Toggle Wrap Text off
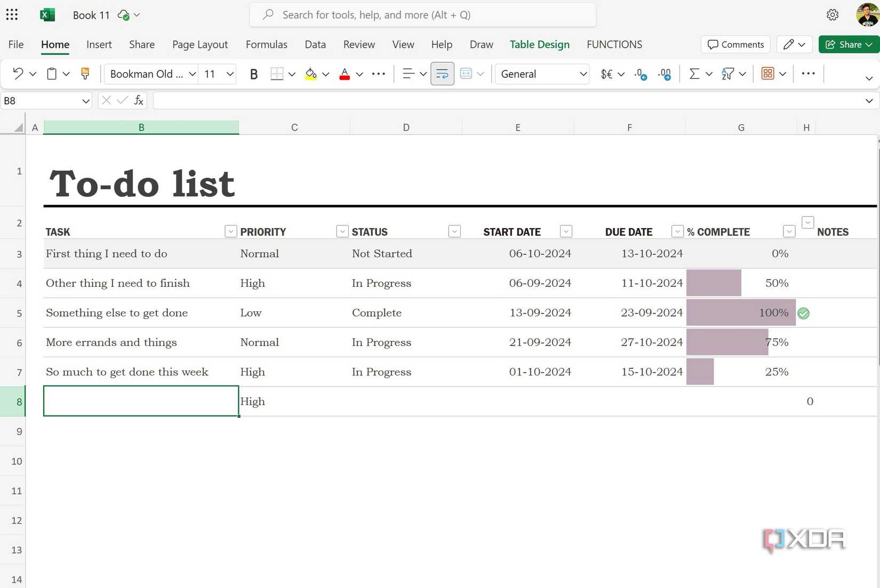880x588 pixels. pos(442,74)
